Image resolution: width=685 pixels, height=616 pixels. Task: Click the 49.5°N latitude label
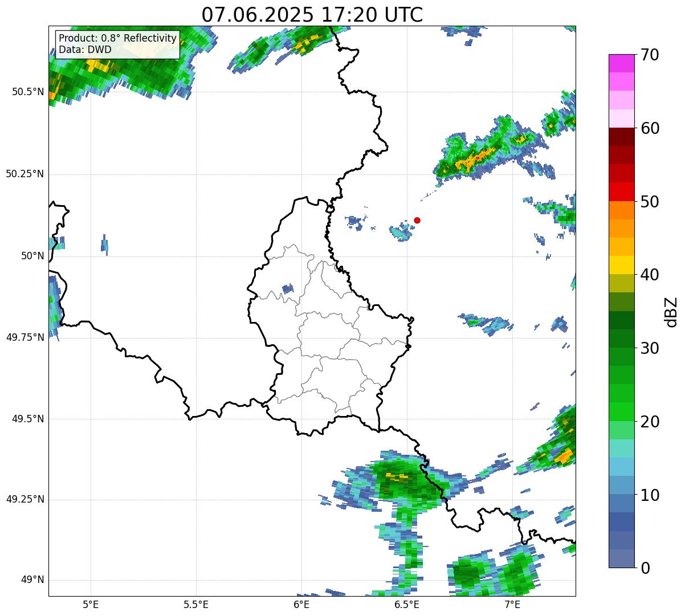[x=28, y=419]
